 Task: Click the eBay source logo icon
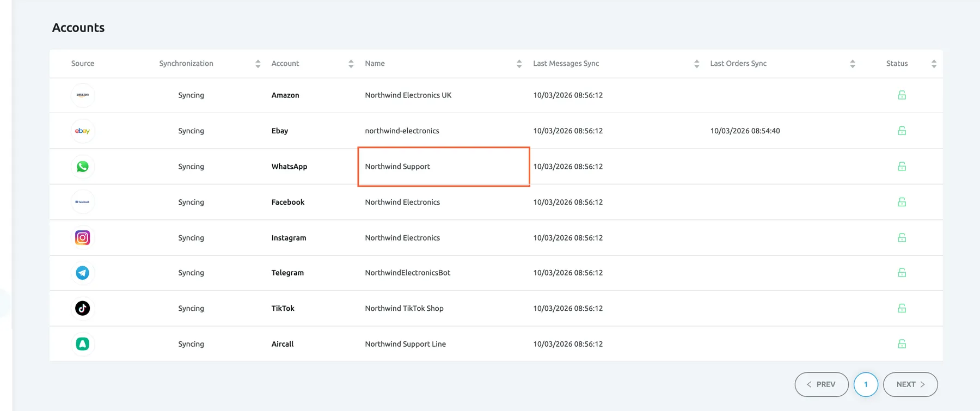83,131
